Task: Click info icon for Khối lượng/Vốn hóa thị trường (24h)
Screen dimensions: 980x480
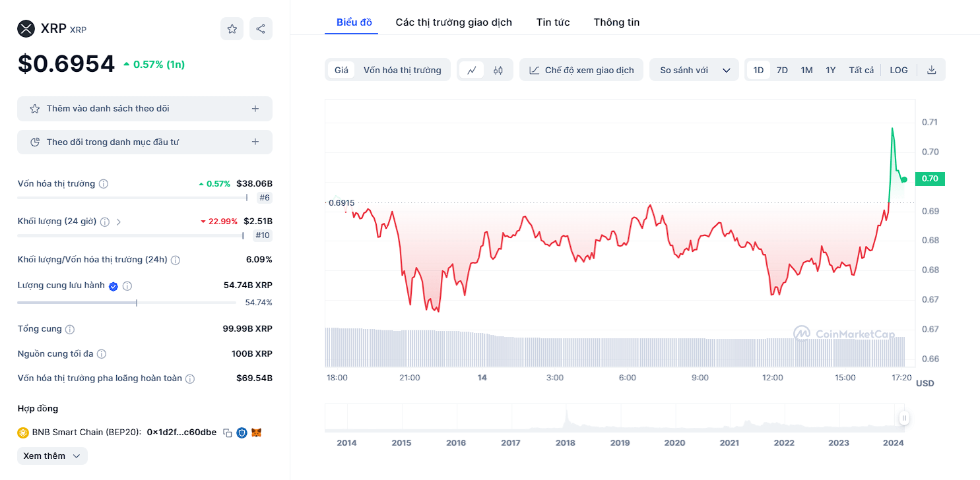Action: point(176,260)
